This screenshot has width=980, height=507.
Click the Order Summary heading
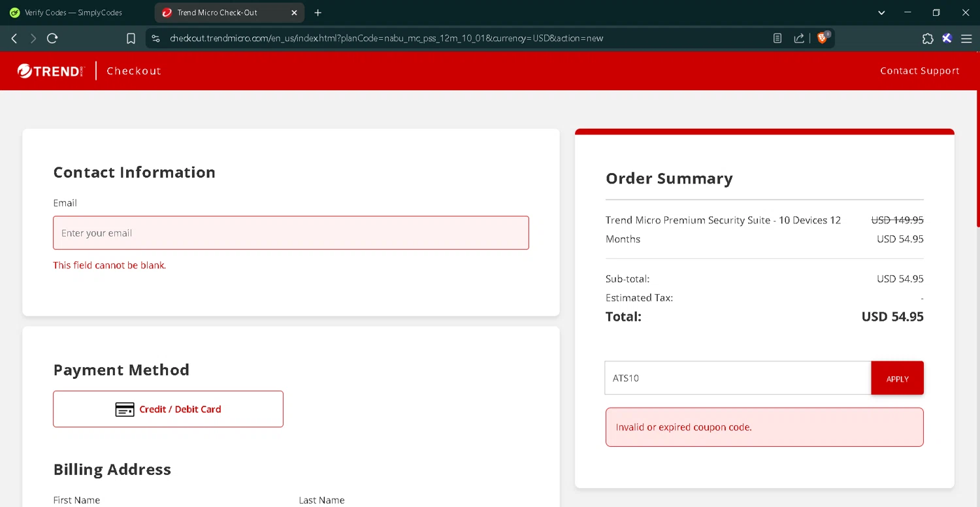669,178
